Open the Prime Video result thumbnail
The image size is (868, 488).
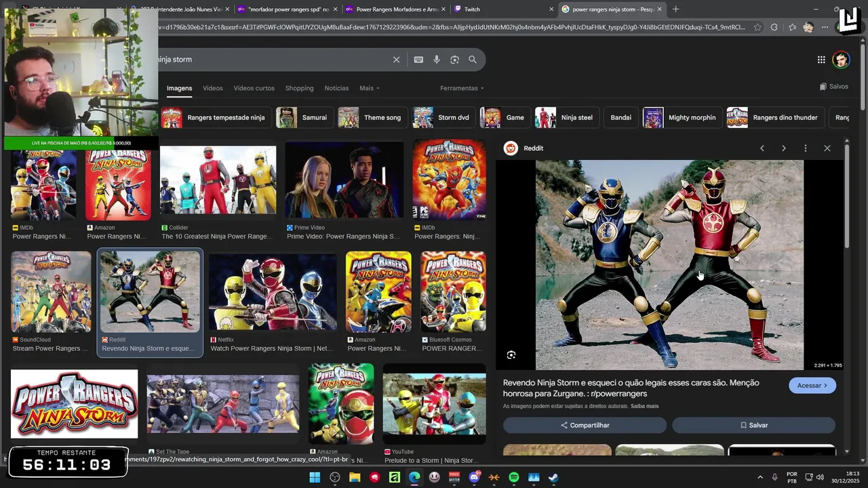(x=344, y=180)
